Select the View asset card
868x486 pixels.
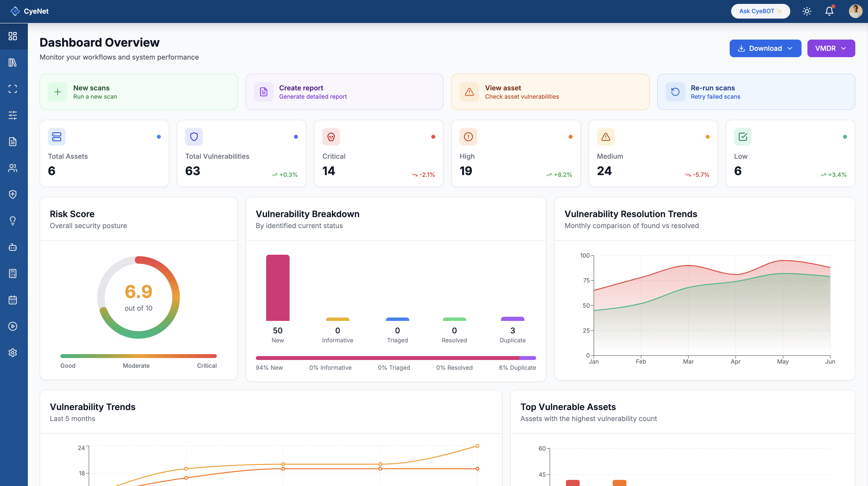click(550, 92)
